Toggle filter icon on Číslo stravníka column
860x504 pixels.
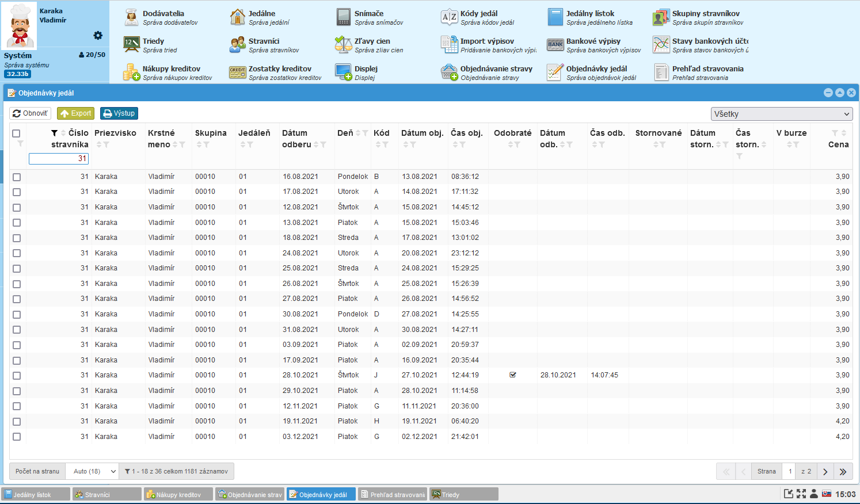tap(54, 133)
